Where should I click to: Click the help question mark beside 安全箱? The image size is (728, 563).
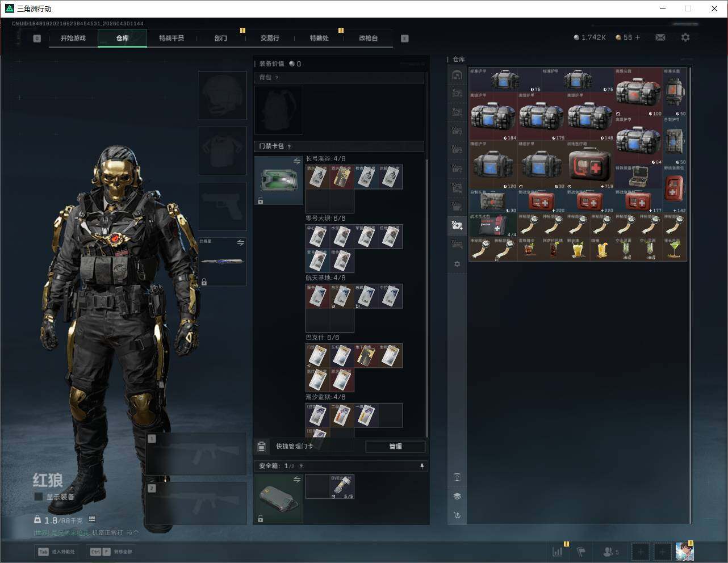pos(300,466)
